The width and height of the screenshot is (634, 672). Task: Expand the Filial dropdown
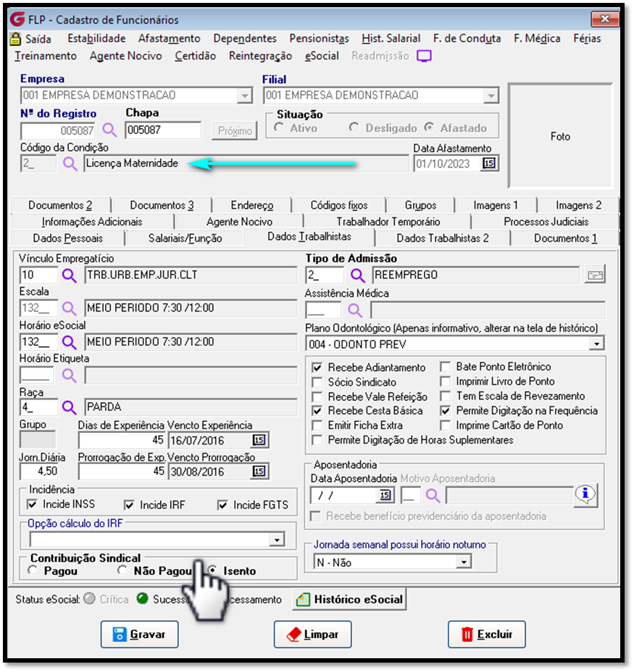(x=491, y=95)
